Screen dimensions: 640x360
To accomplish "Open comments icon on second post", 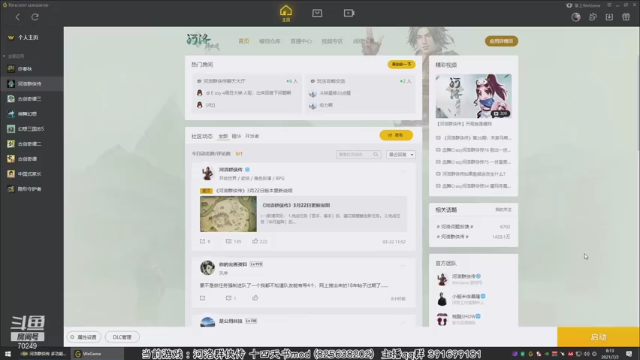I will [229, 298].
